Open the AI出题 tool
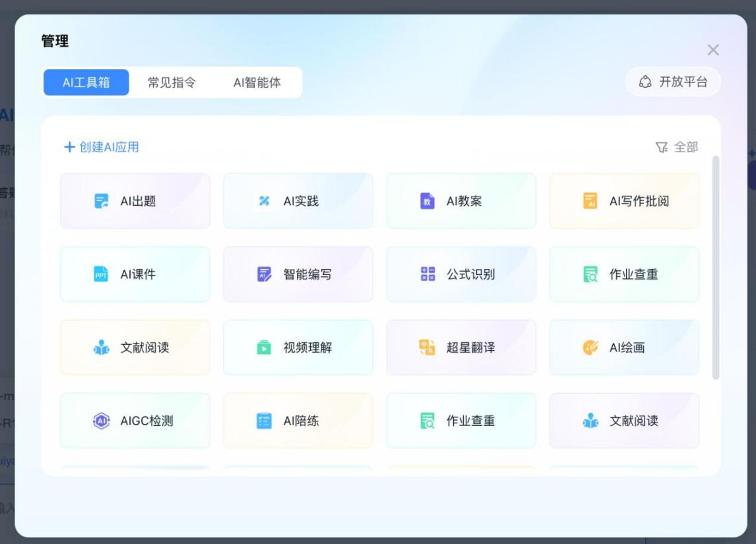This screenshot has width=756, height=544. pyautogui.click(x=135, y=201)
